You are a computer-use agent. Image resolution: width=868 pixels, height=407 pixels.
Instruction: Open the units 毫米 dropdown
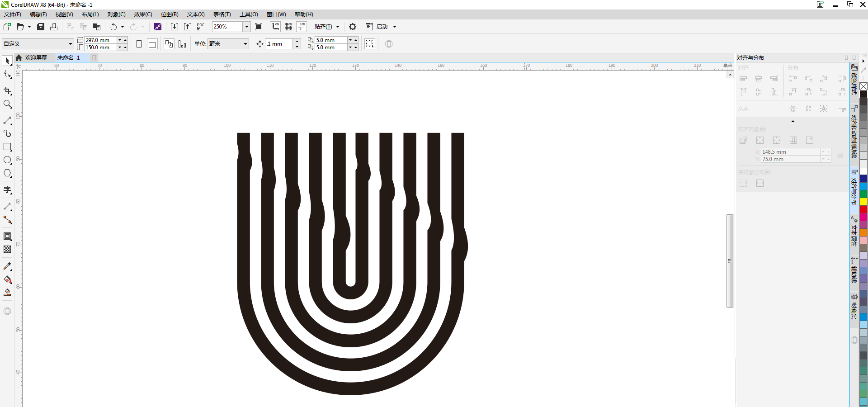pyautogui.click(x=245, y=44)
